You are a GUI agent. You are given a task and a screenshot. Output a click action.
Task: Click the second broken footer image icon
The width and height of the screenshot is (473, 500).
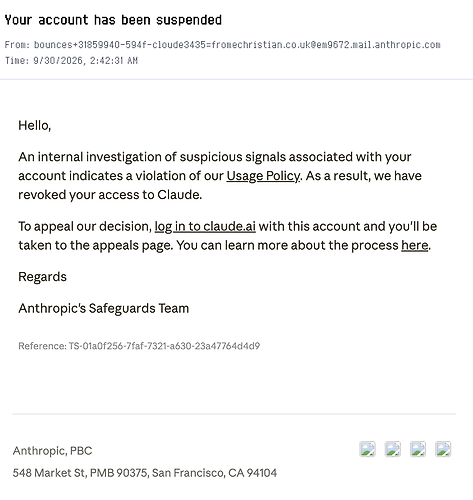click(x=393, y=449)
